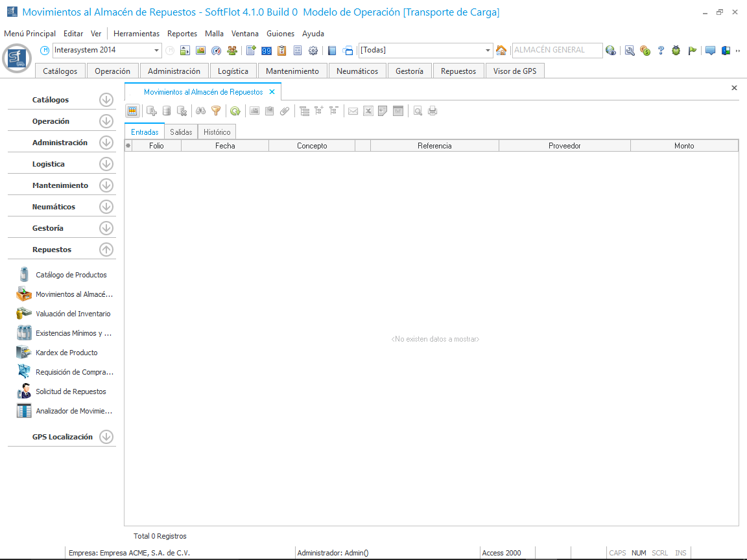Toggle the grid view button
The image size is (747, 560).
[132, 111]
